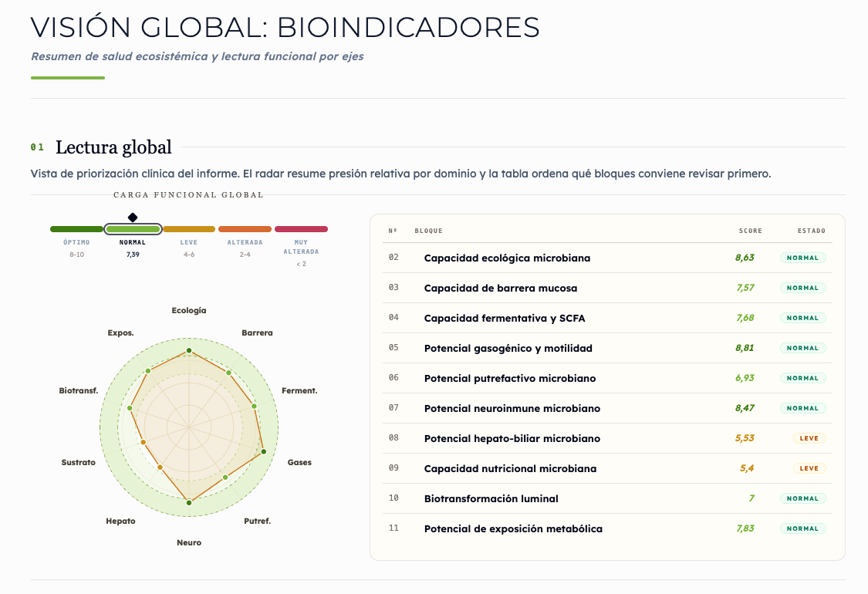Open row Potencial hepato-biliar microbiano
The height and width of the screenshot is (594, 868).
coord(607,438)
